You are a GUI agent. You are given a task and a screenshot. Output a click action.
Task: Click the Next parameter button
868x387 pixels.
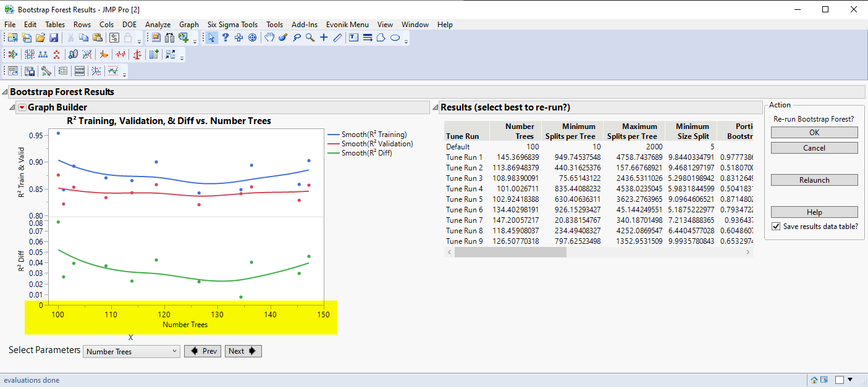[x=243, y=351]
